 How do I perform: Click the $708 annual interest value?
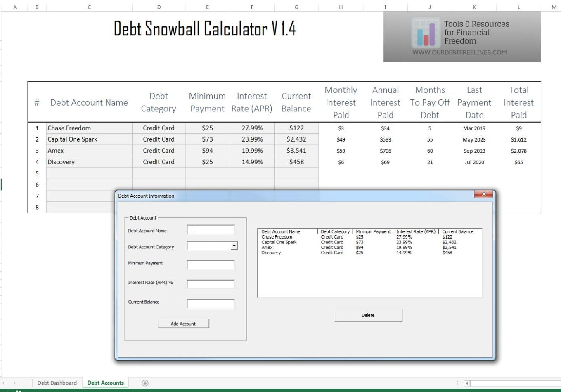click(385, 151)
